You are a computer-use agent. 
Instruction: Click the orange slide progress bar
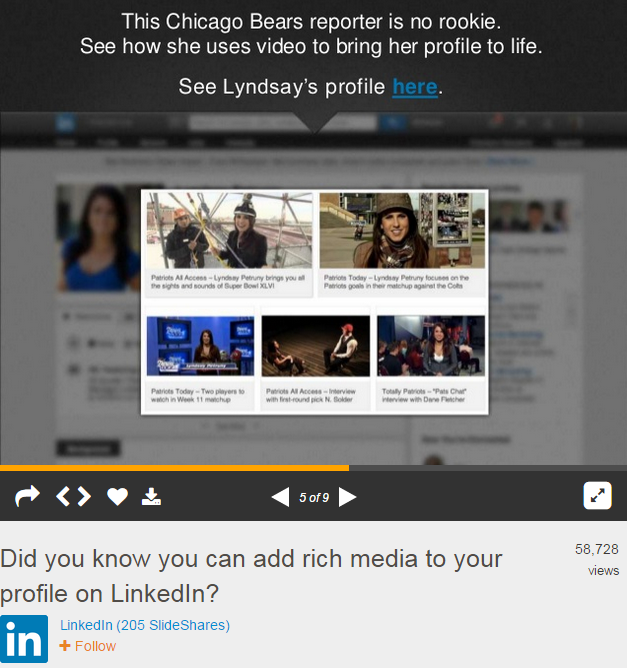tap(174, 467)
